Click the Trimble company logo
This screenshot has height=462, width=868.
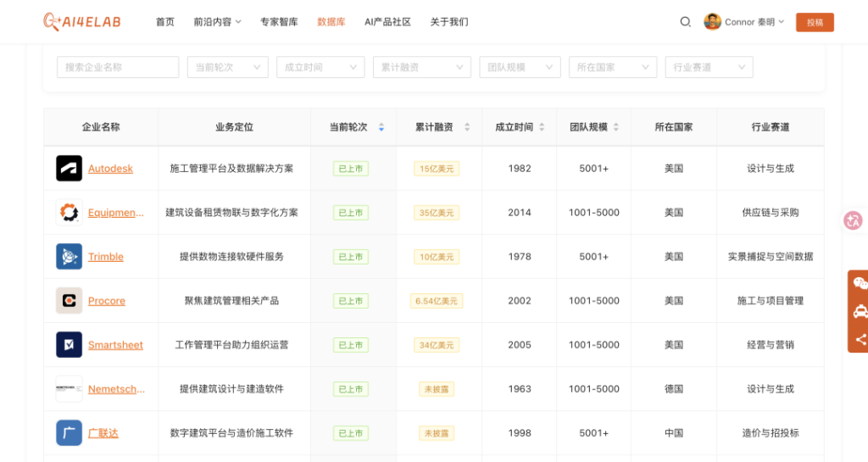point(70,257)
